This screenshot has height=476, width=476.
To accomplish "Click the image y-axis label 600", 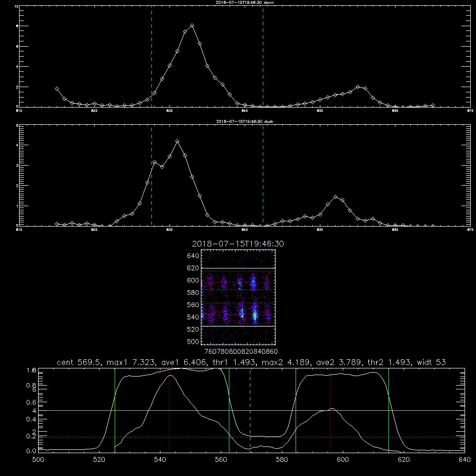I will click(193, 280).
